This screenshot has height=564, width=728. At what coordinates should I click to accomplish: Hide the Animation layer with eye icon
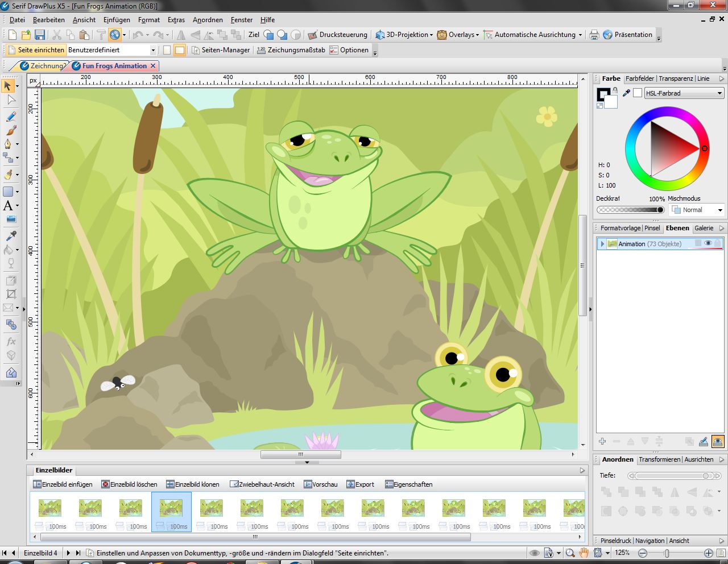pyautogui.click(x=708, y=243)
